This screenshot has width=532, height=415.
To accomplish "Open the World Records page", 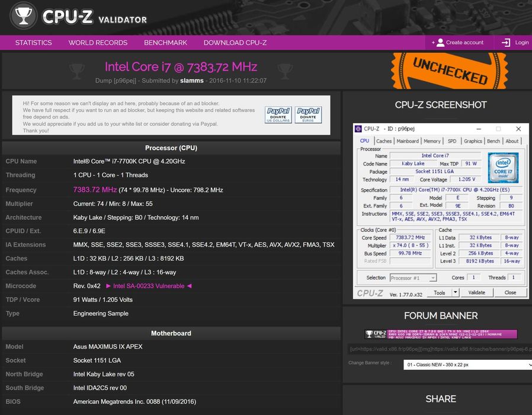I will tap(98, 43).
